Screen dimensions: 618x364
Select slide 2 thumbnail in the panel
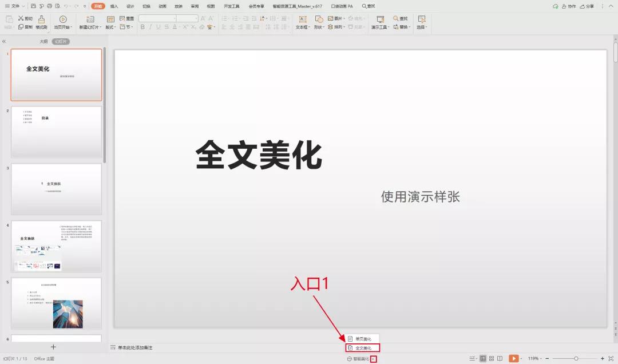coord(56,132)
